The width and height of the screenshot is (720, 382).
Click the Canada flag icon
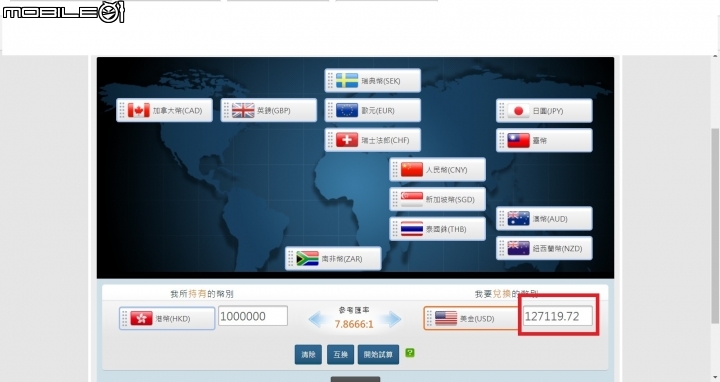139,110
